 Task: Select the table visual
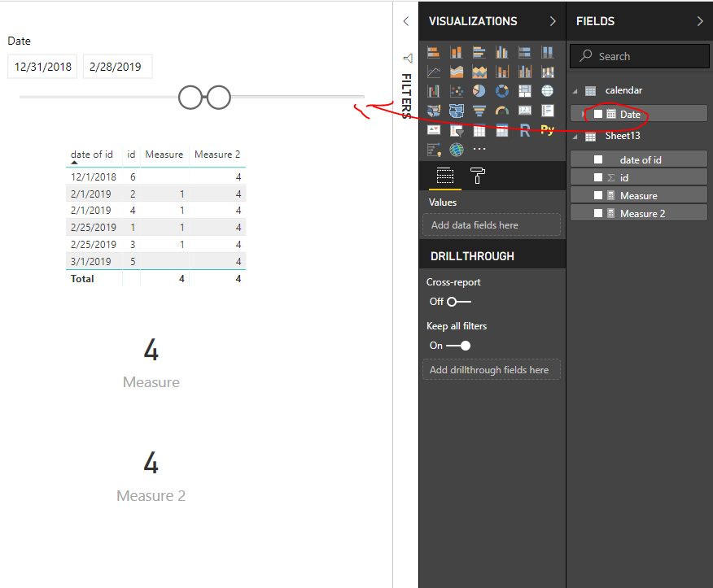(x=479, y=130)
